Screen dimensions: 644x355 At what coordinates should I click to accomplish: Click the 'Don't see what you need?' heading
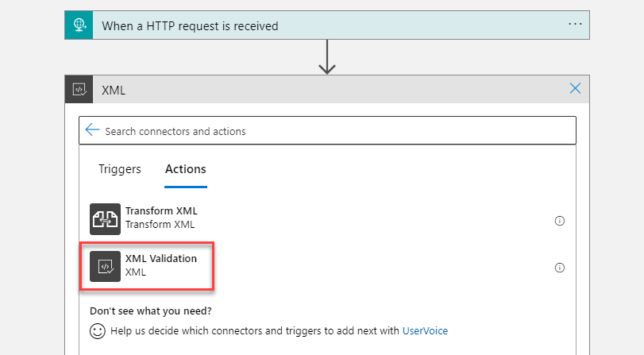[151, 311]
